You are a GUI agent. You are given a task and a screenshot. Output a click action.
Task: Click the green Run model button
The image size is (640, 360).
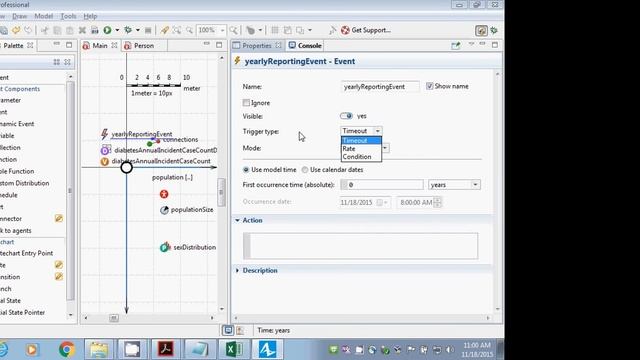[107, 30]
